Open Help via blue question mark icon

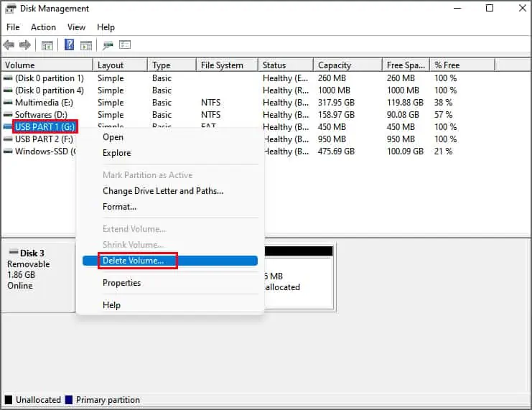pos(70,45)
